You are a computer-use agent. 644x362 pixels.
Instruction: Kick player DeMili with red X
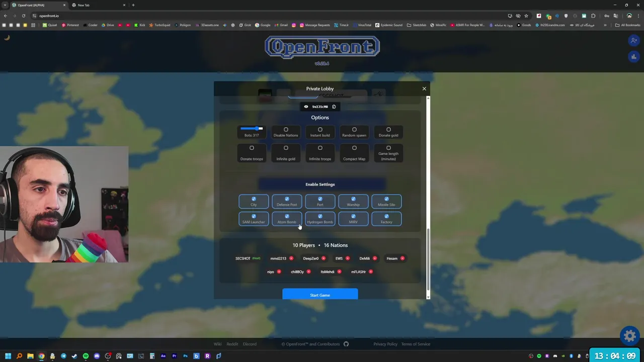coord(375,258)
